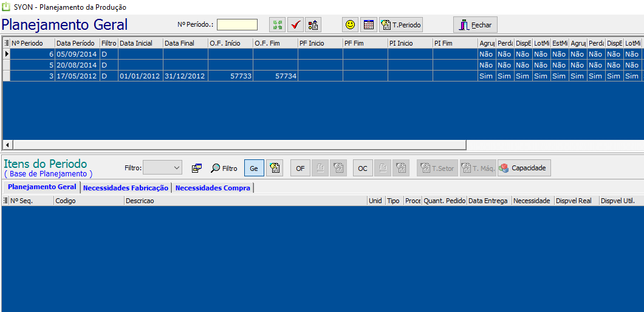Close the window with Fechar button
The height and width of the screenshot is (312, 644).
point(475,25)
